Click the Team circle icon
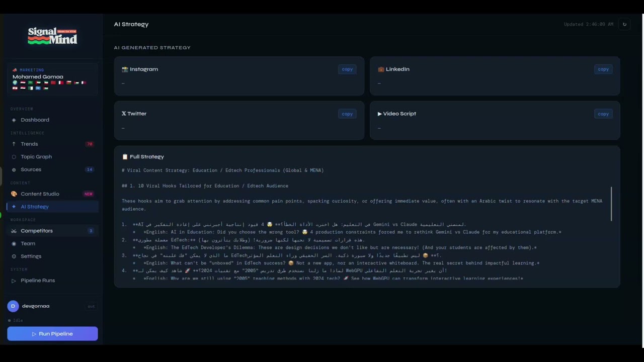Viewport: 644px width, 362px height. 14,243
